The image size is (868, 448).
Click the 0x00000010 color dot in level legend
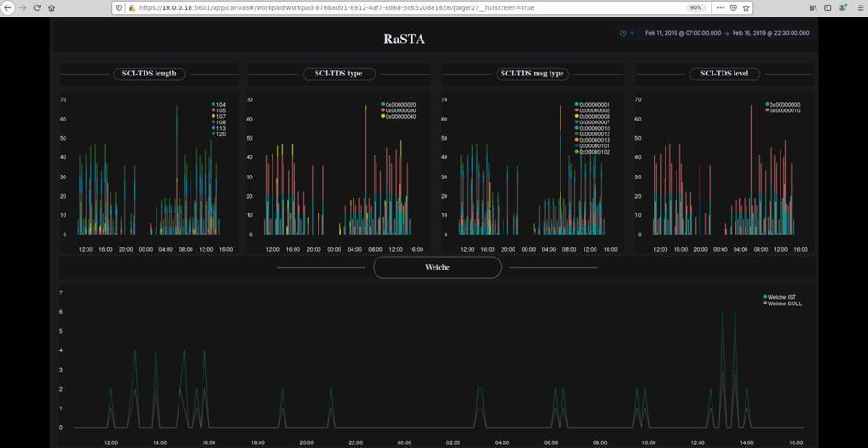pos(767,110)
